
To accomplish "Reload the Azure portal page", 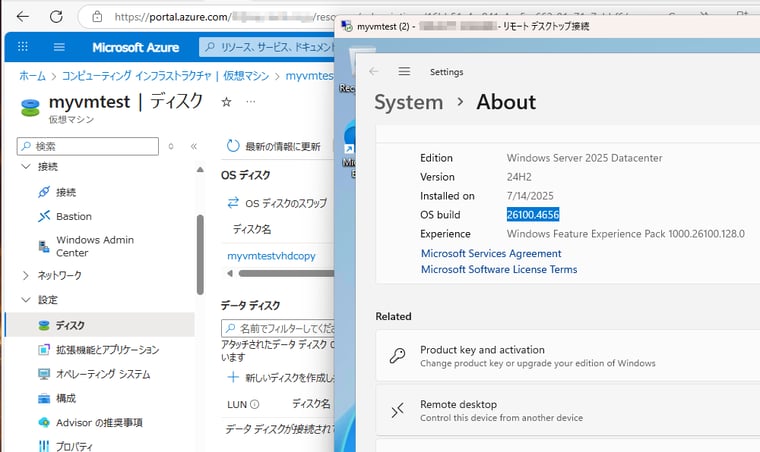I will (x=56, y=16).
